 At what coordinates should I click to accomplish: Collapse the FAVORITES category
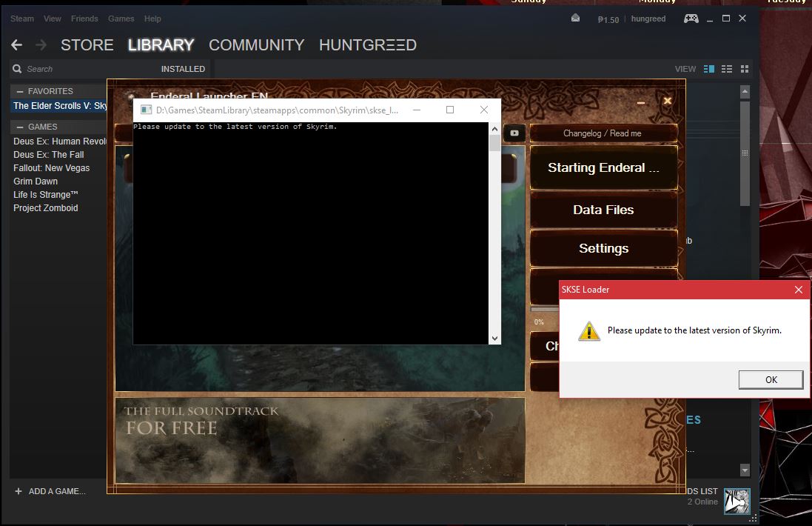pyautogui.click(x=20, y=91)
